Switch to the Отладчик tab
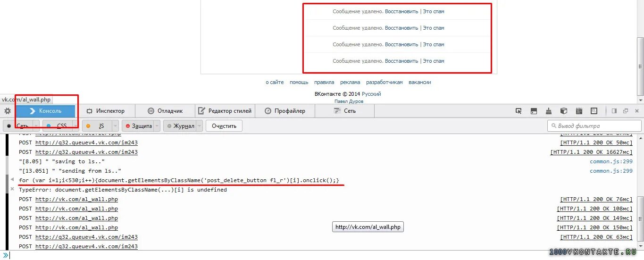The height and width of the screenshot is (260, 644). click(165, 111)
